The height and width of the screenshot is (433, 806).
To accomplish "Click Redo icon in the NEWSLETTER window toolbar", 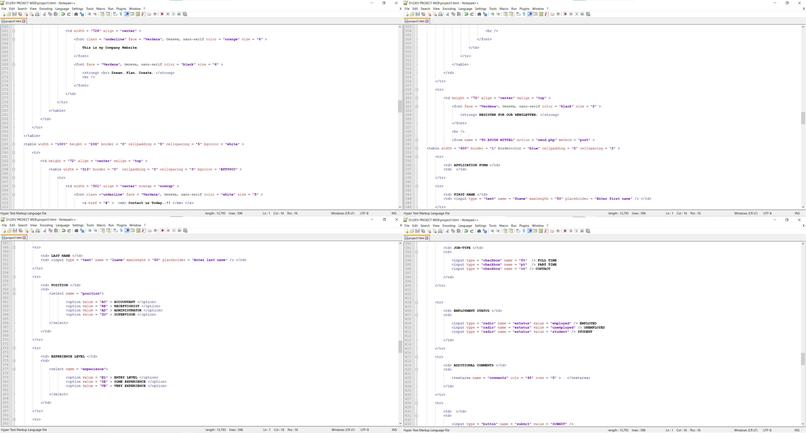I will [472, 14].
